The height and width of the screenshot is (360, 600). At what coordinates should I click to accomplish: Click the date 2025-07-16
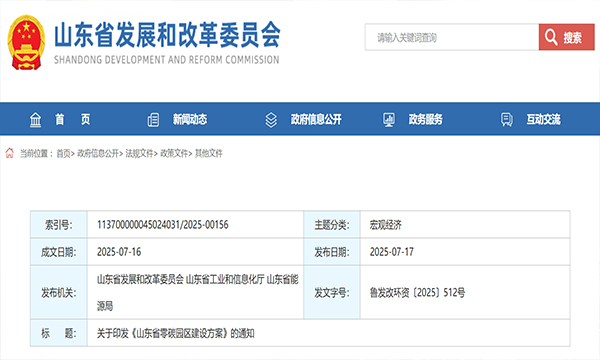coord(119,252)
